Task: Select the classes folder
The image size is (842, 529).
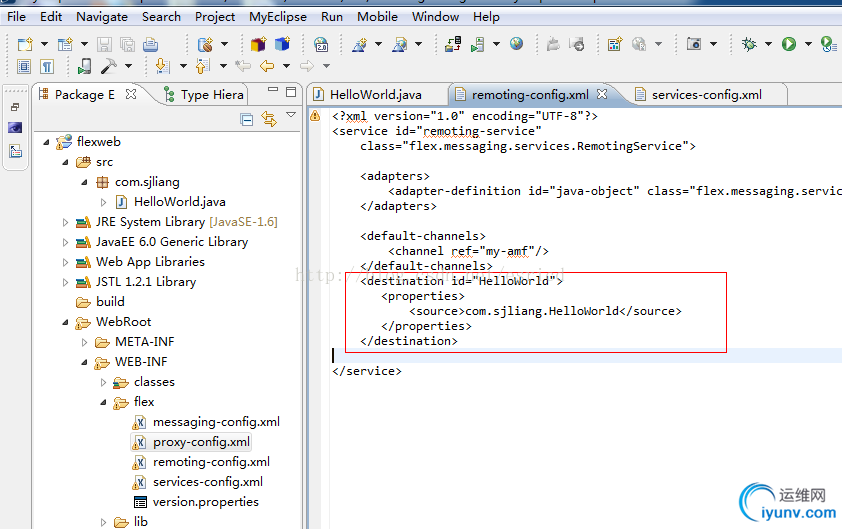Action: tap(154, 382)
